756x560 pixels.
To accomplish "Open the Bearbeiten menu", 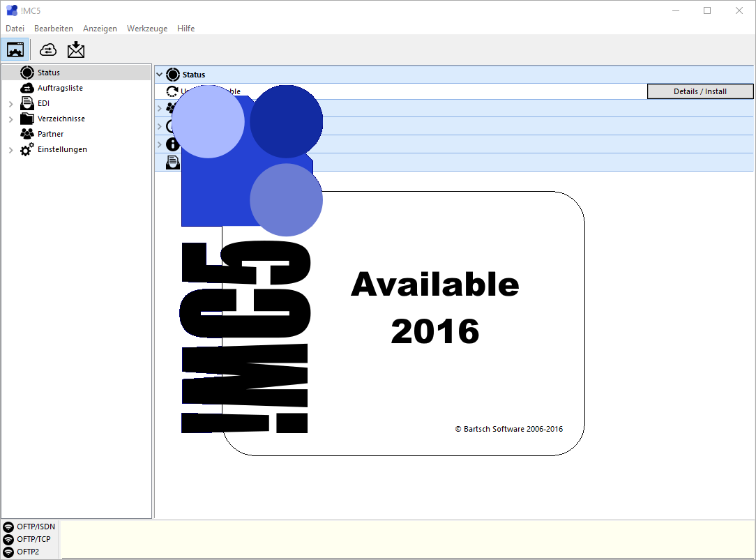I will tap(54, 29).
